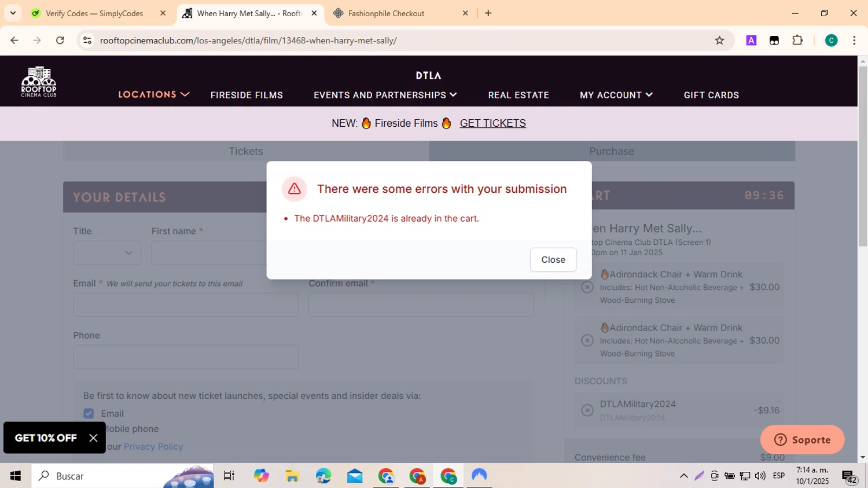Image resolution: width=868 pixels, height=488 pixels.
Task: Switch to the Fashionphile Checkout tab
Action: point(401,13)
